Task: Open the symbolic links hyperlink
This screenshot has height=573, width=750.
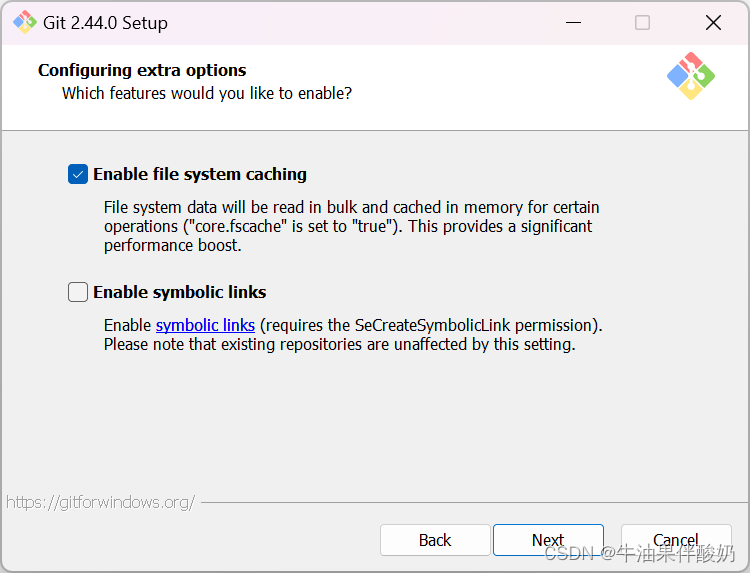Action: [205, 325]
